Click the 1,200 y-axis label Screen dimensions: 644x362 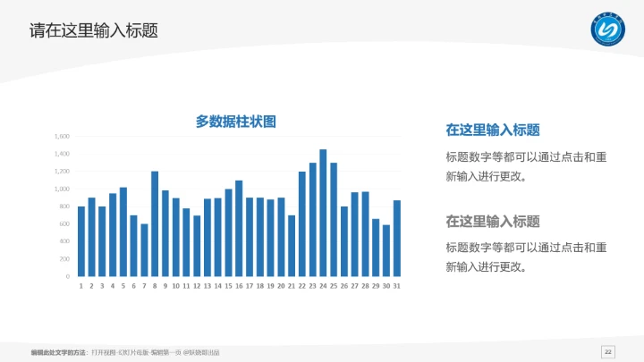[62, 172]
